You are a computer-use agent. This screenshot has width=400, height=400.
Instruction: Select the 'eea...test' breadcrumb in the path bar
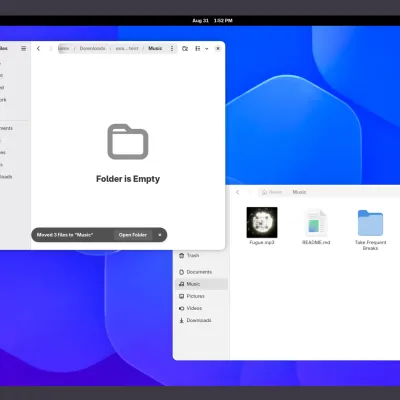coord(127,48)
